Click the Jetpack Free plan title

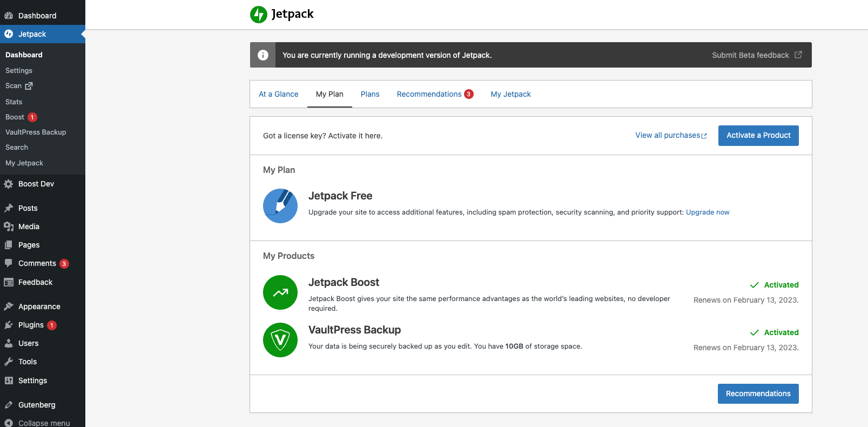tap(340, 196)
